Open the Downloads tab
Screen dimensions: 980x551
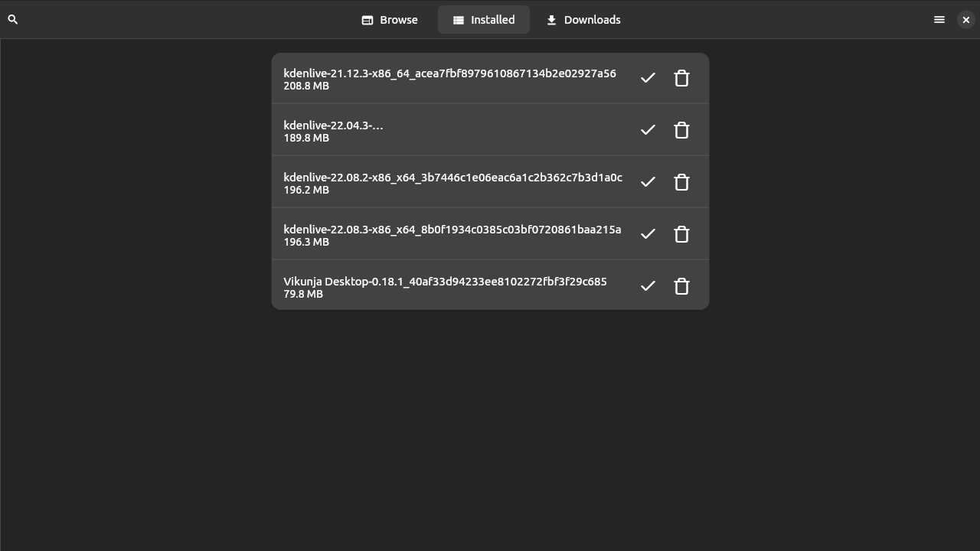583,20
